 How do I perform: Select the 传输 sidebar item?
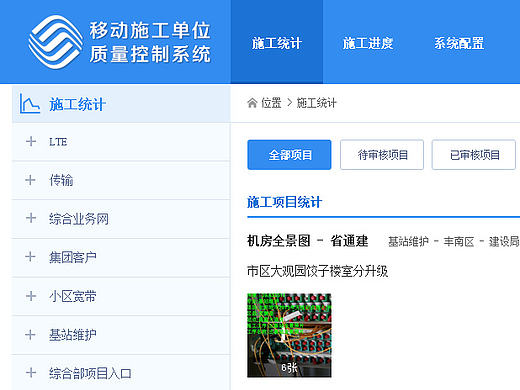(121, 180)
